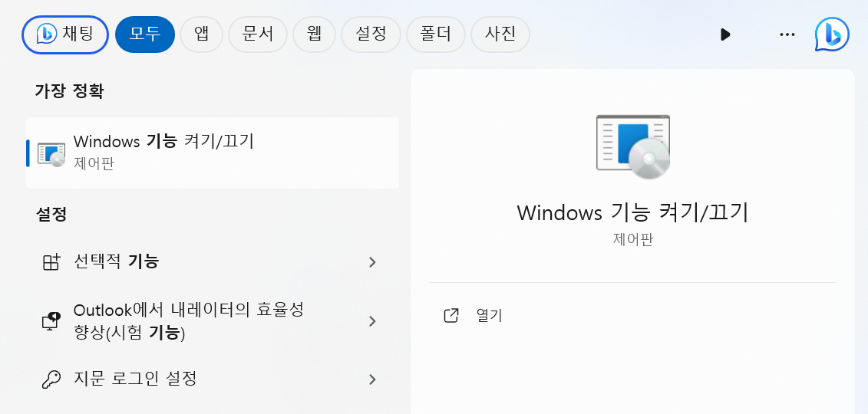Click 열기 to open the feature dialog
This screenshot has width=868, height=414.
pyautogui.click(x=489, y=316)
